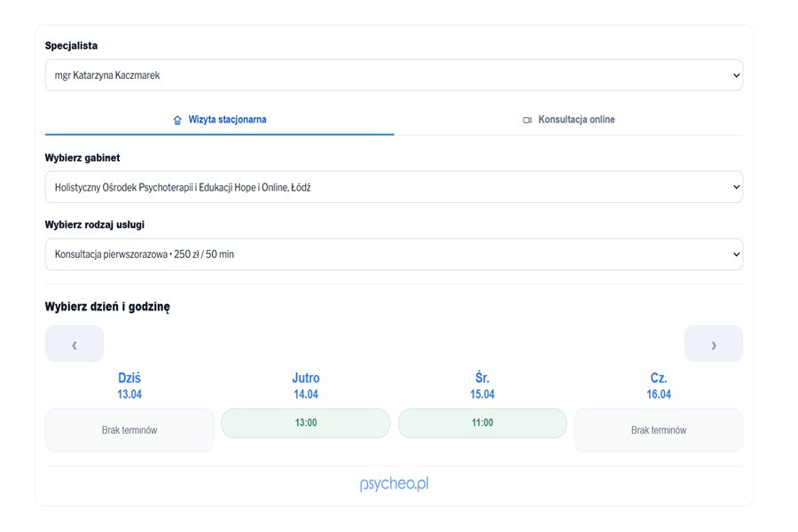
Task: Expand the Wybierz gabinet dropdown
Action: 394,187
